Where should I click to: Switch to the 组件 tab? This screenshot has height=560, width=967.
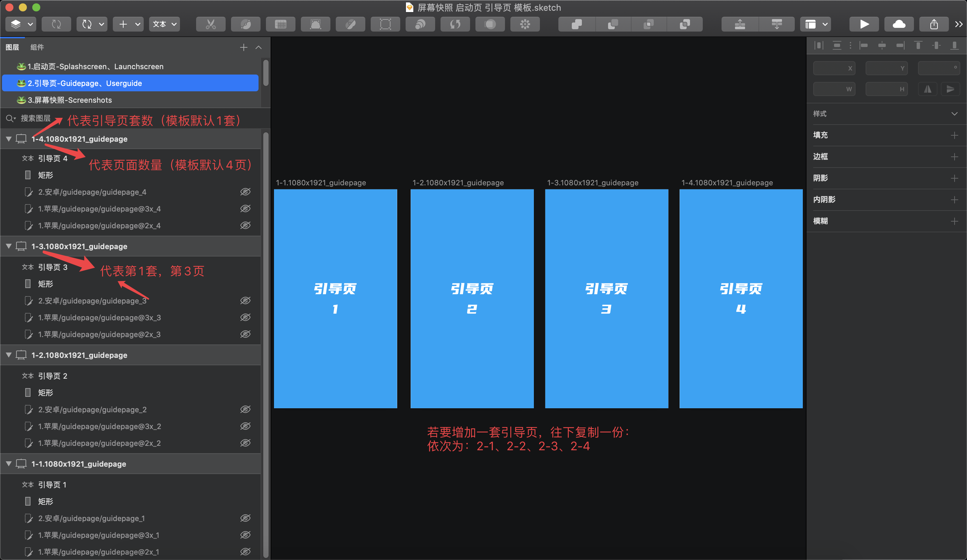coord(37,47)
